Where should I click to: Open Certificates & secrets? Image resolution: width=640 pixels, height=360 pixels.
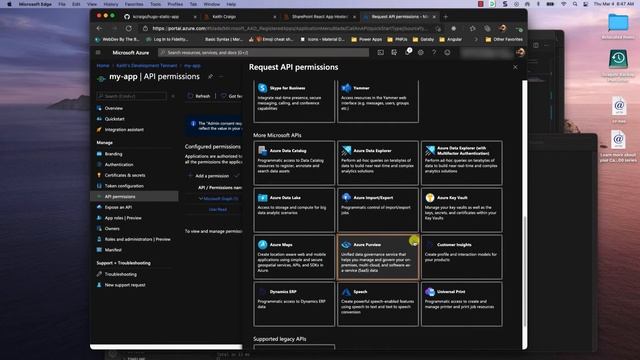pyautogui.click(x=125, y=175)
